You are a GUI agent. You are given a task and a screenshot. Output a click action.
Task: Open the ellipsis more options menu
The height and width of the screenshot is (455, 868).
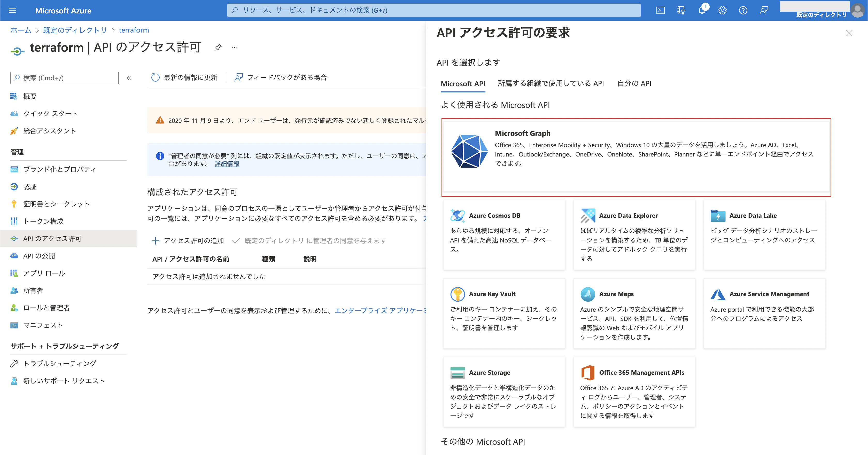235,48
